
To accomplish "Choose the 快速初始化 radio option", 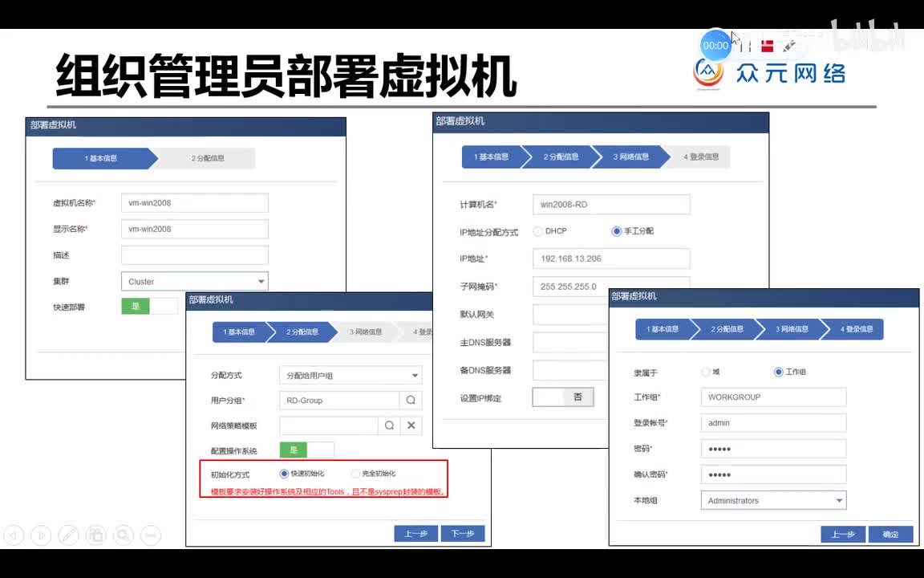I will click(x=284, y=474).
